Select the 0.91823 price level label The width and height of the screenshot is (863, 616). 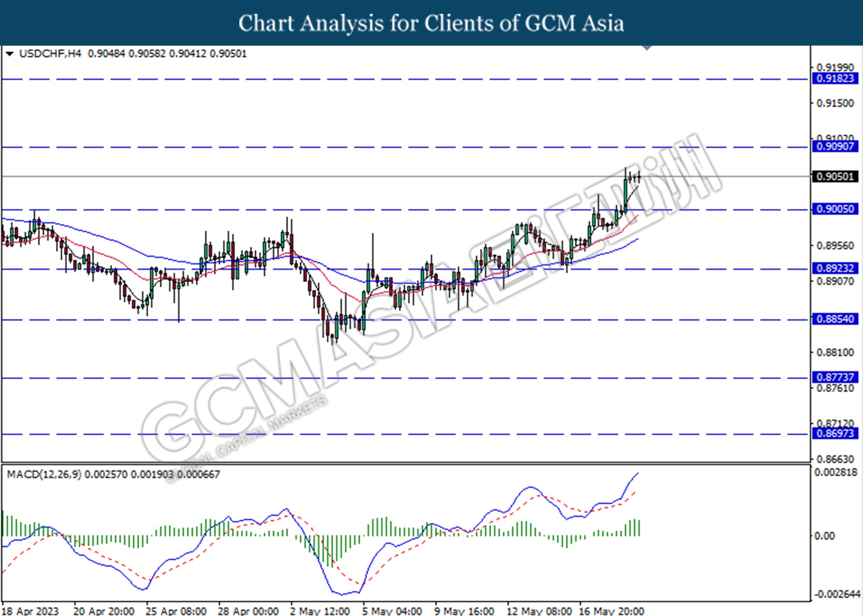(835, 79)
